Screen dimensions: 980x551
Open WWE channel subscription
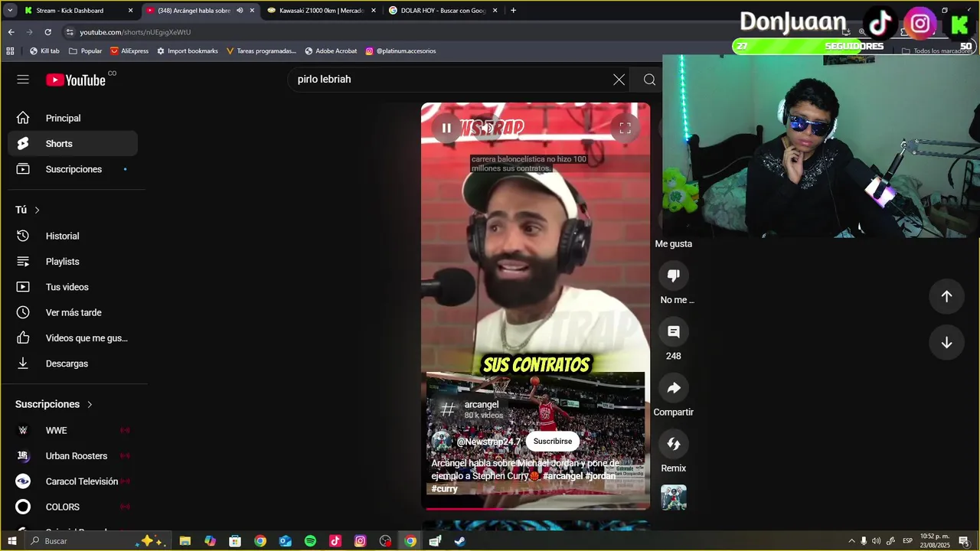[73, 430]
